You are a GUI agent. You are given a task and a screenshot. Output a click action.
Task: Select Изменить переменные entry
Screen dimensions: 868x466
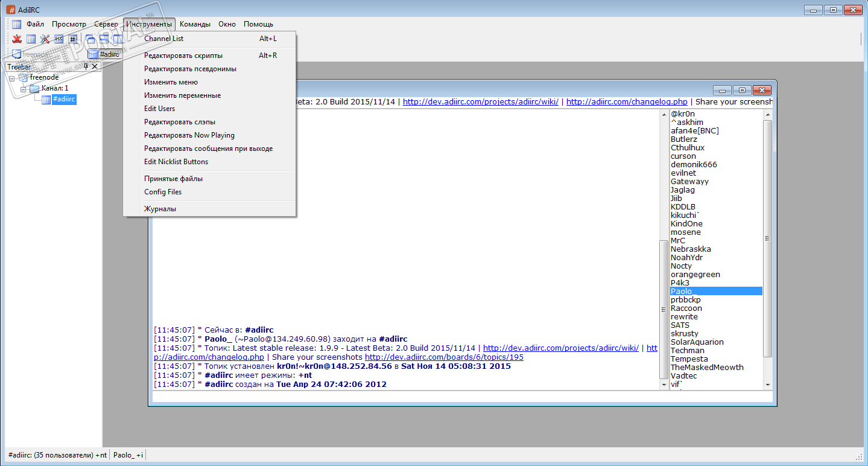[209, 95]
